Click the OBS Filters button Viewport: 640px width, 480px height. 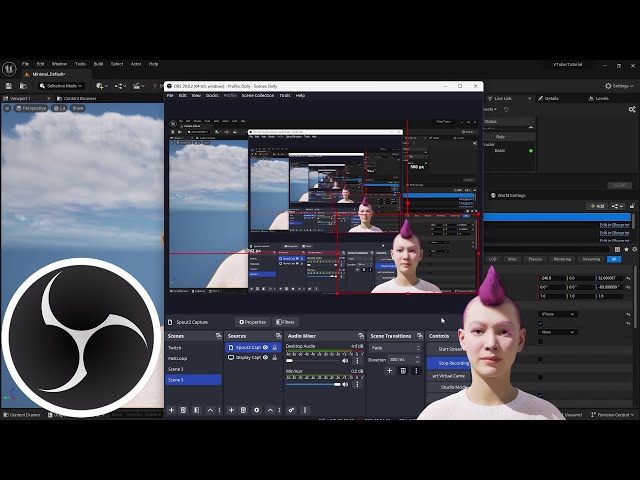(285, 322)
